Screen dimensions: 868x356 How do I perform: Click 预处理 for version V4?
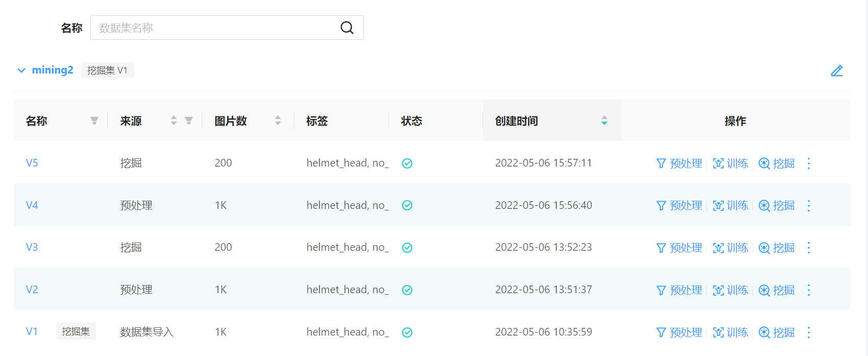[679, 205]
